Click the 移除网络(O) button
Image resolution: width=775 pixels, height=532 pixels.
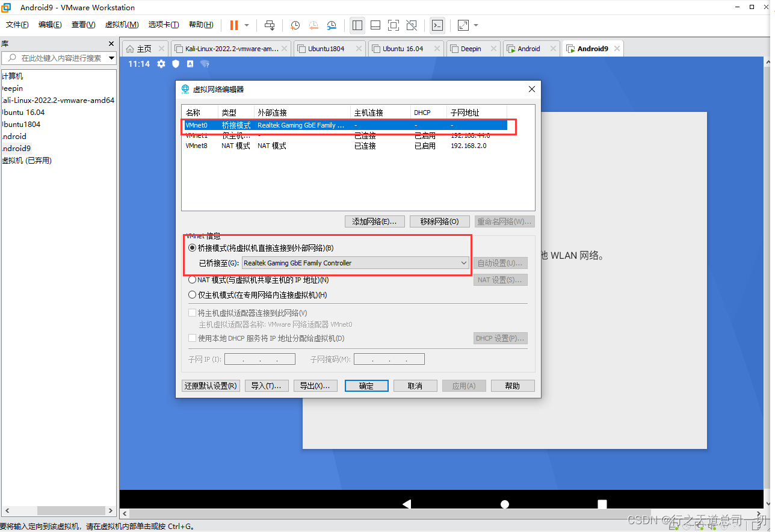pyautogui.click(x=439, y=221)
